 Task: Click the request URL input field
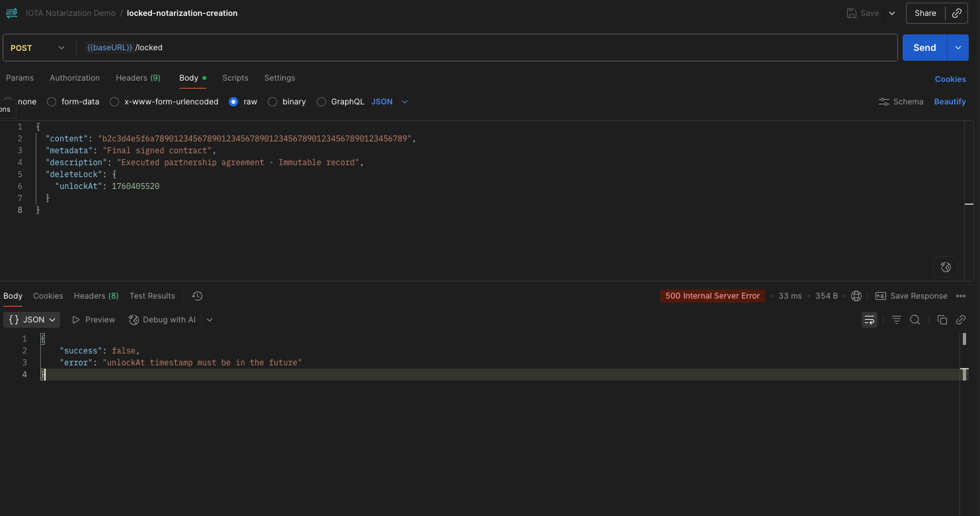pos(463,47)
